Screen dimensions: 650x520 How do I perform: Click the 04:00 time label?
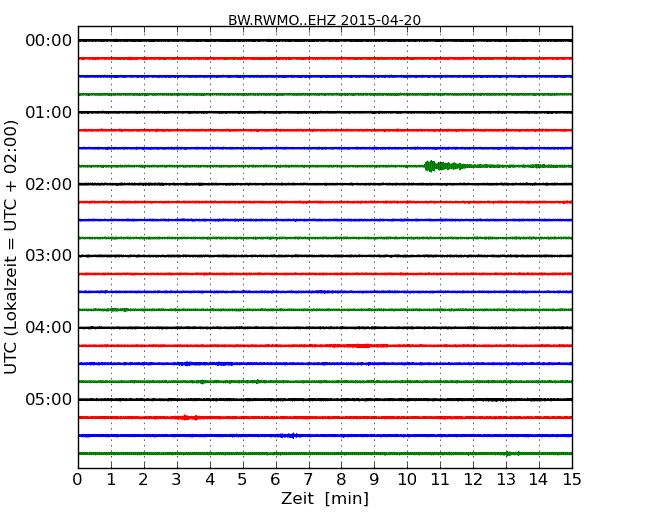pos(49,327)
